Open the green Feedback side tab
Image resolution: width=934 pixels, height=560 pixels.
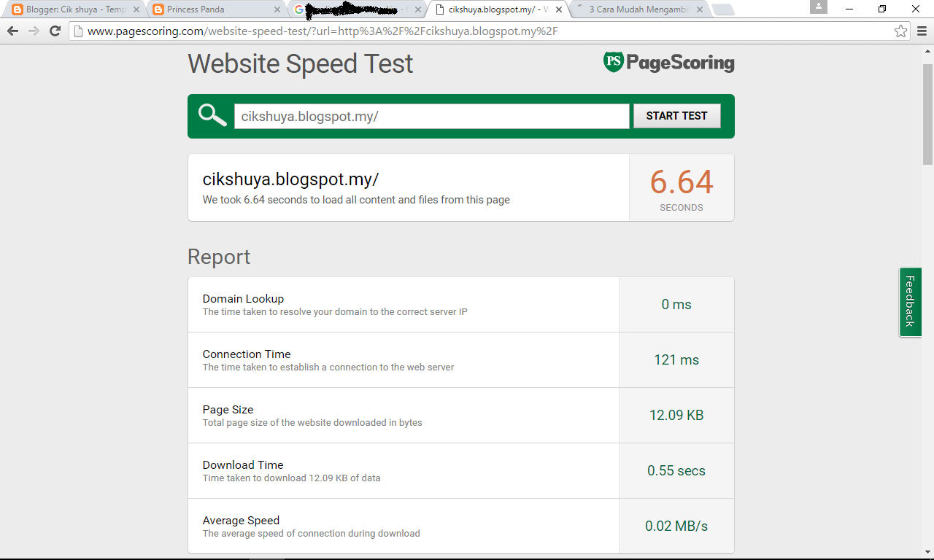tap(910, 302)
